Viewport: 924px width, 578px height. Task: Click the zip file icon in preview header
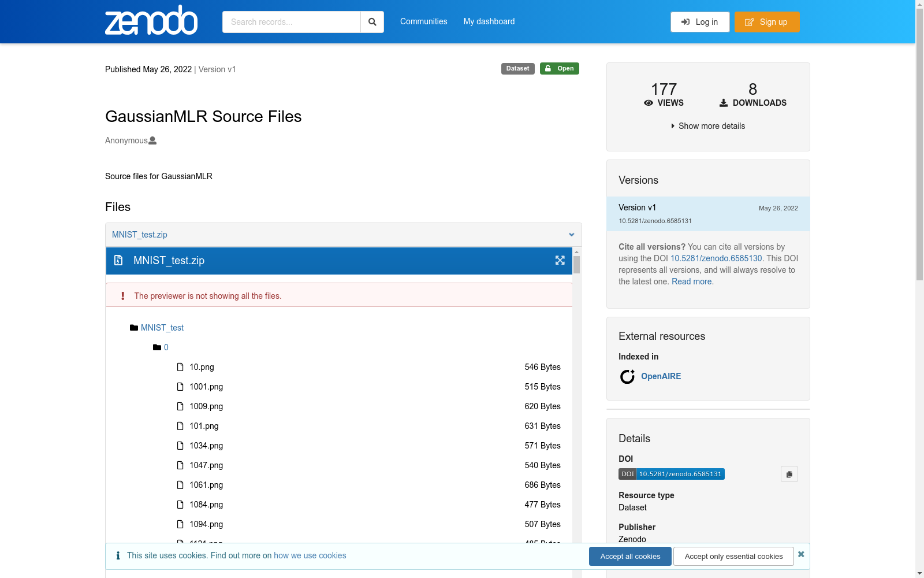coord(118,261)
